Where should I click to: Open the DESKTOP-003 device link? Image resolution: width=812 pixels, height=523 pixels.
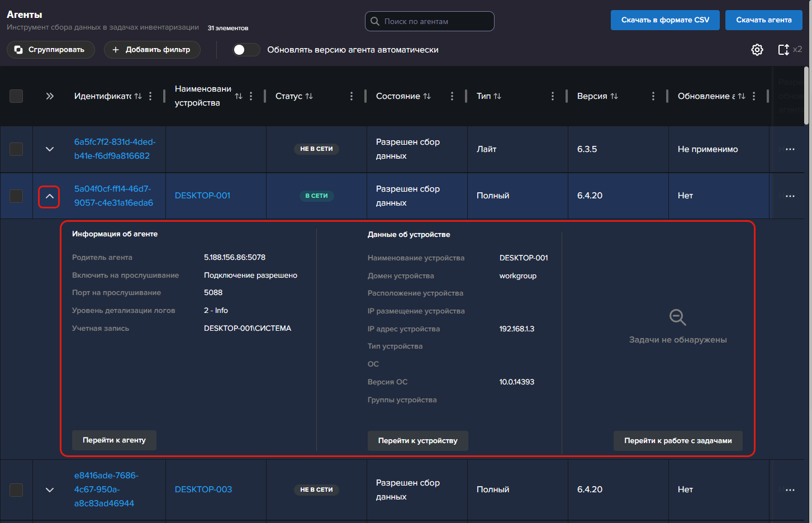pos(203,489)
